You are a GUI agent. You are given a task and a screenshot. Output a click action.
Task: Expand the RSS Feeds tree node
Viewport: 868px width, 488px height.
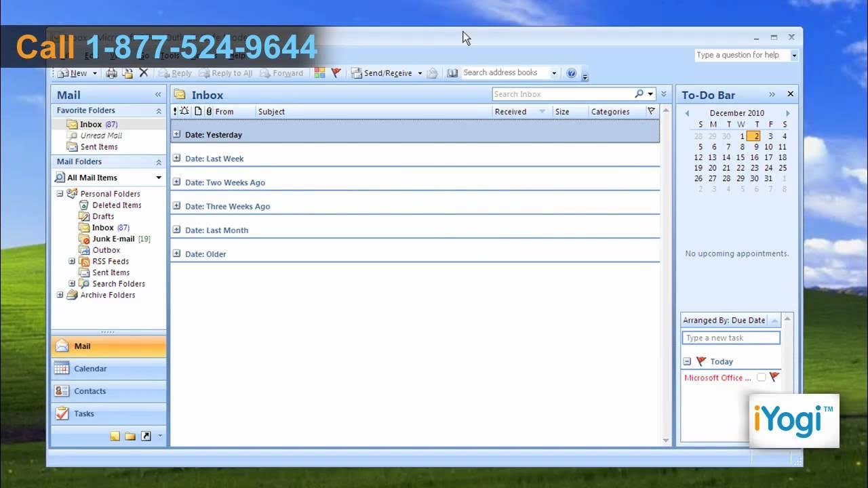coord(72,261)
